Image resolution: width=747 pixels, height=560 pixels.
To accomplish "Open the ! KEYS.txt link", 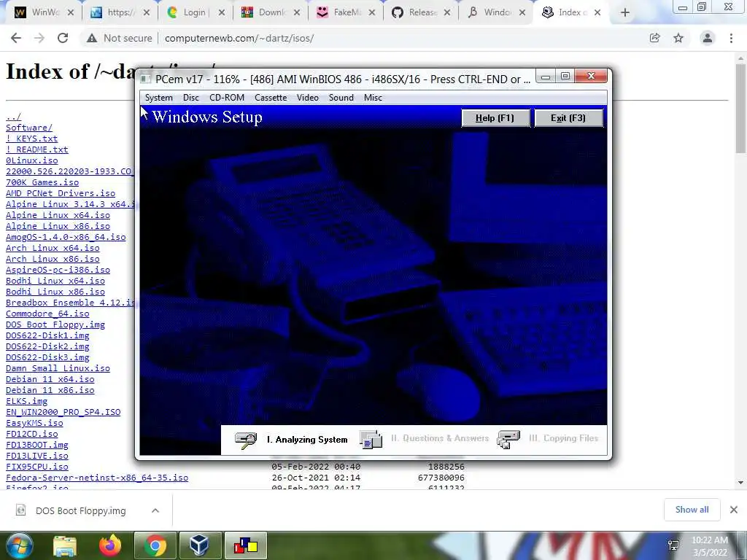I will (x=31, y=139).
